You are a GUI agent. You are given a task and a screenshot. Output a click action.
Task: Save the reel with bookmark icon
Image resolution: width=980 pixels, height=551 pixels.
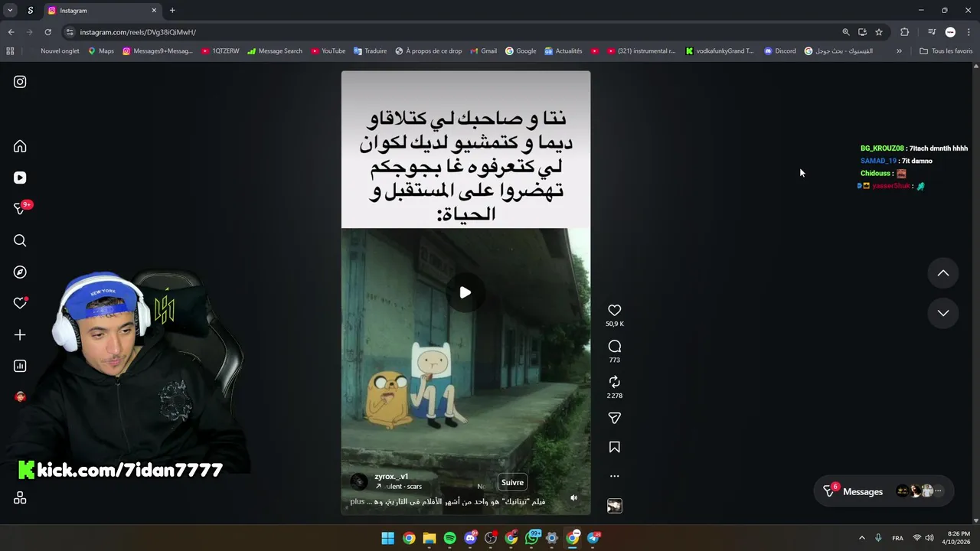(x=614, y=447)
